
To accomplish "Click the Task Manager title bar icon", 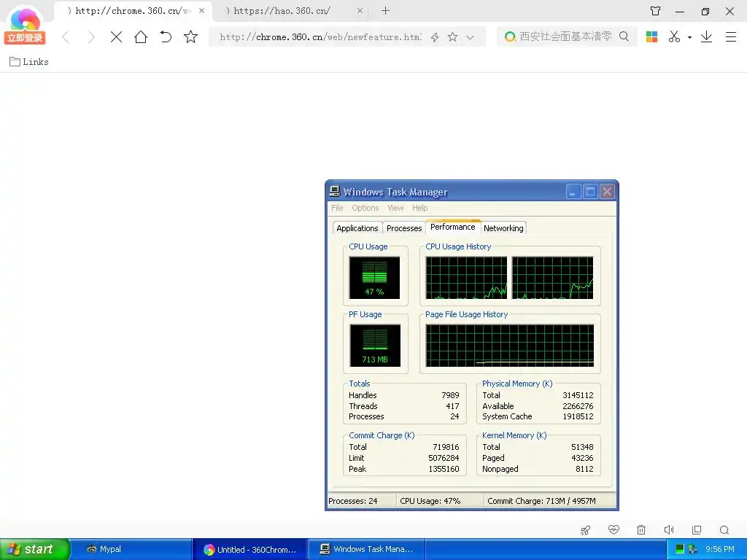I will pyautogui.click(x=334, y=192).
